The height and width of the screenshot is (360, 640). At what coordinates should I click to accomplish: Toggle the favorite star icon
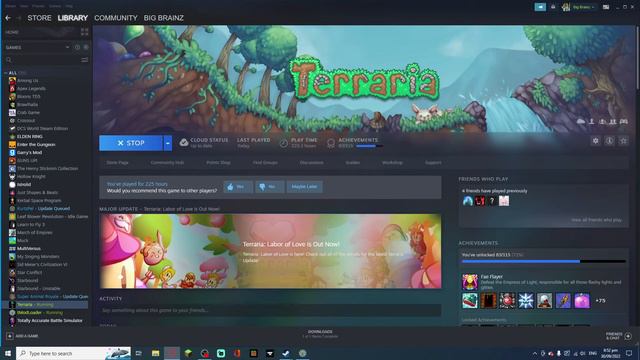623,141
